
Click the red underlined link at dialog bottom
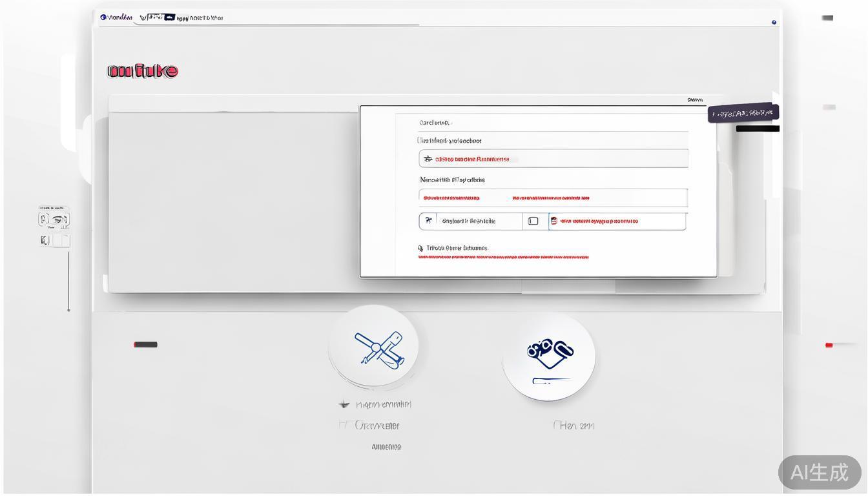(503, 257)
